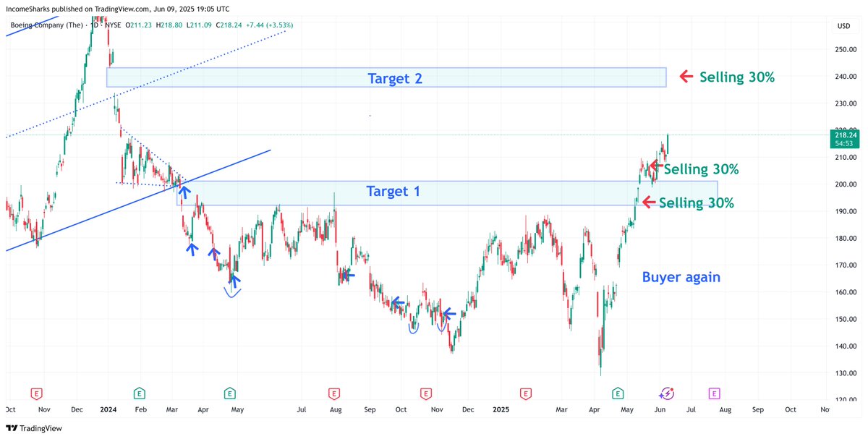Click the 180.00 price axis label
The height and width of the screenshot is (439, 868).
point(846,239)
